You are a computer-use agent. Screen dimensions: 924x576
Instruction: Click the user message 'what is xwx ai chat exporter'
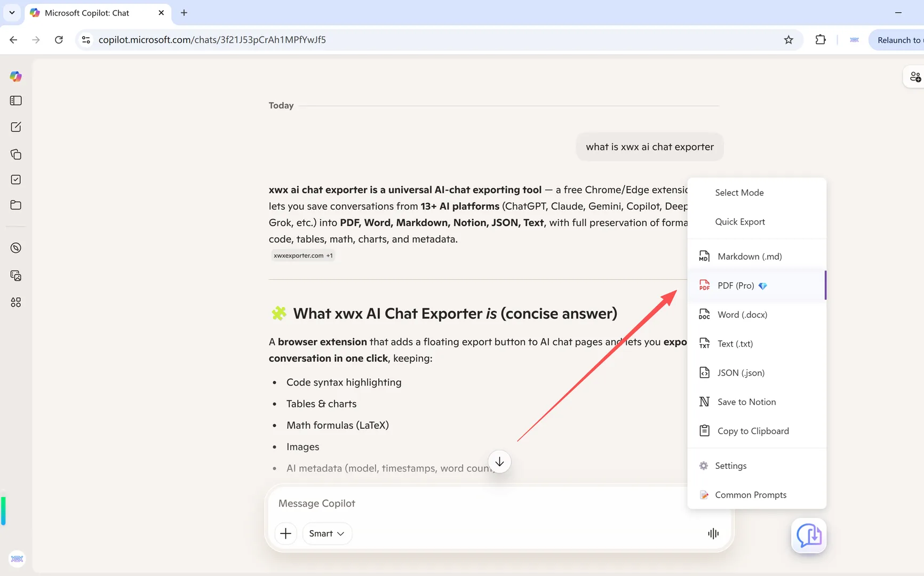tap(650, 147)
